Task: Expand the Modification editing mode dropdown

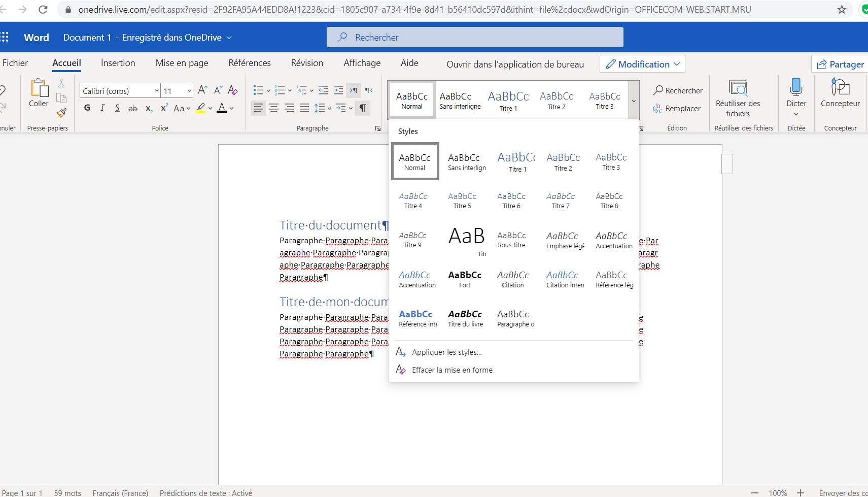Action: [x=642, y=64]
